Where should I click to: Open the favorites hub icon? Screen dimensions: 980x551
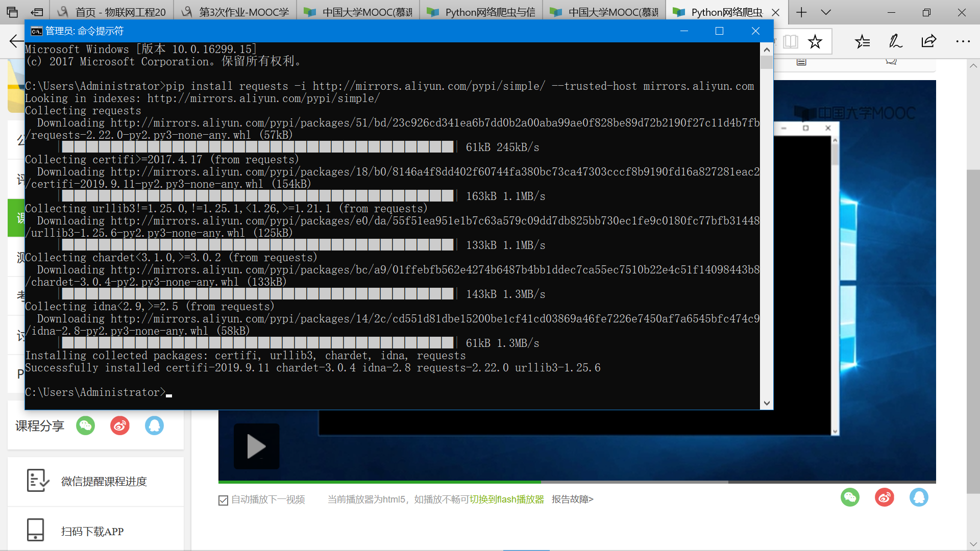coord(863,41)
